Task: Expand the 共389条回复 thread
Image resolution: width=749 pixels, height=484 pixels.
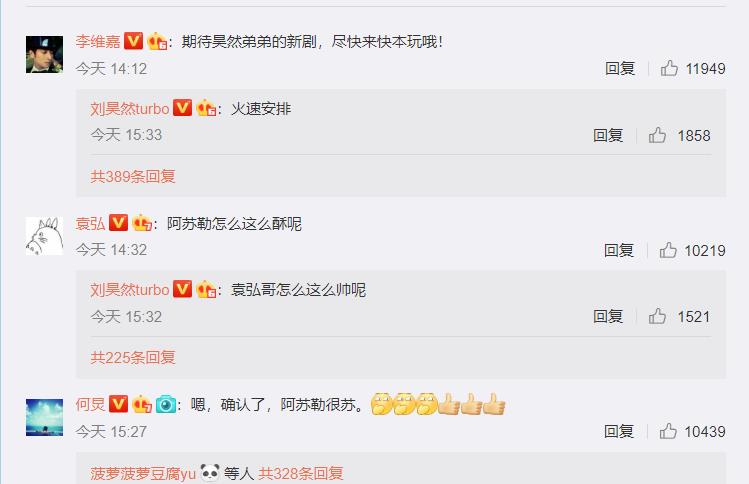Action: click(x=133, y=176)
